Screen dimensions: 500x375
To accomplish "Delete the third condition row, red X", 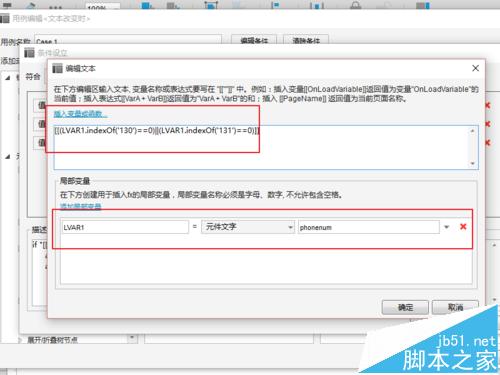I will 487,143.
